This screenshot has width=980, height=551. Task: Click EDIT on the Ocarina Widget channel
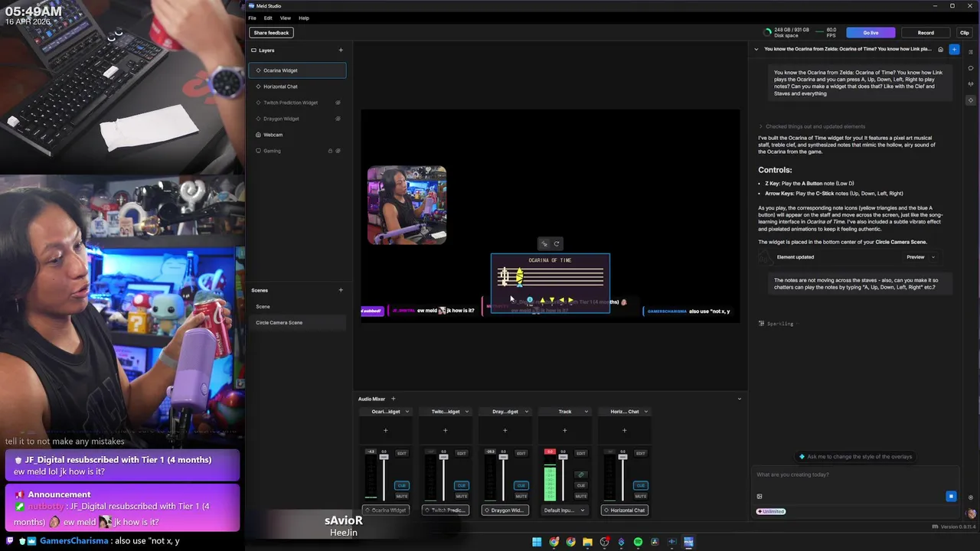[x=401, y=453]
